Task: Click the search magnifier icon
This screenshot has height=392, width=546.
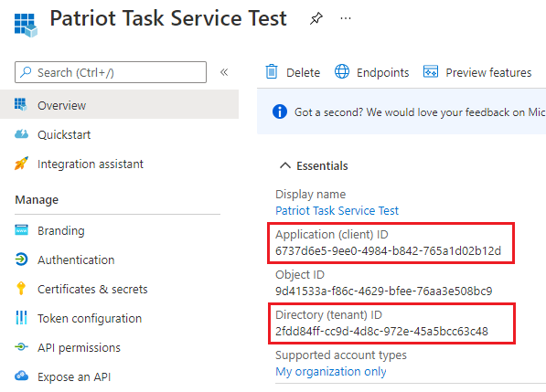Action: pos(26,72)
